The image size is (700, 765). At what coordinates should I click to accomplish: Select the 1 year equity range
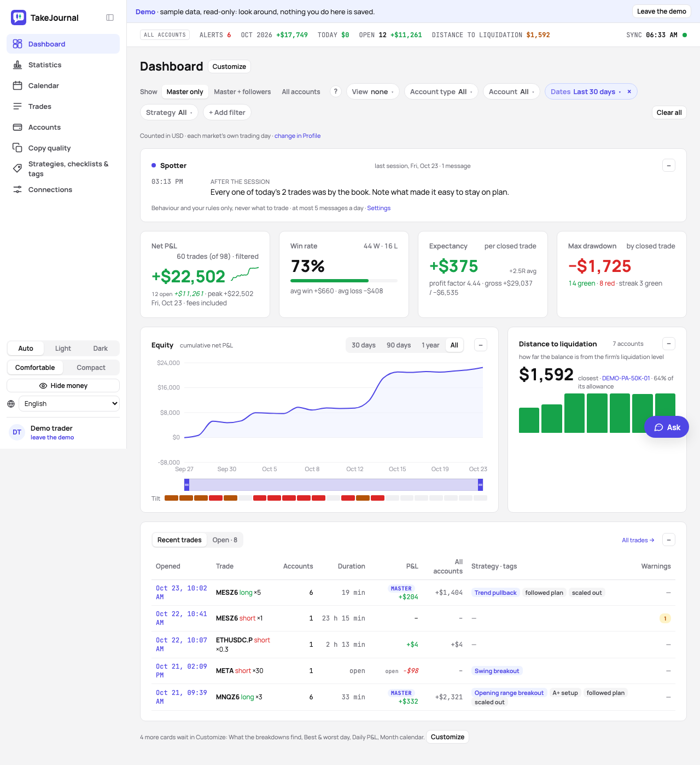[x=430, y=345]
